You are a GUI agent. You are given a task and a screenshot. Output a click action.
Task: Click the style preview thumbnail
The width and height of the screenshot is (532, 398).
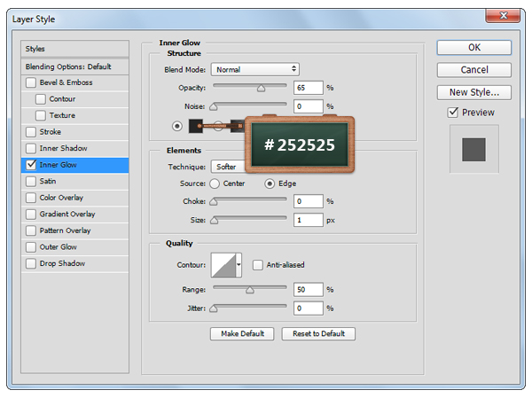pyautogui.click(x=473, y=149)
